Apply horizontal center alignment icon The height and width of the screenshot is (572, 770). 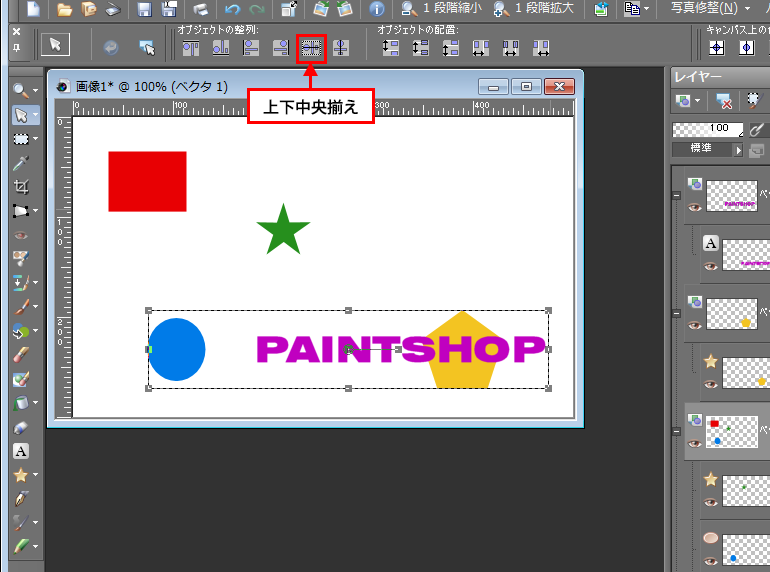click(x=341, y=48)
